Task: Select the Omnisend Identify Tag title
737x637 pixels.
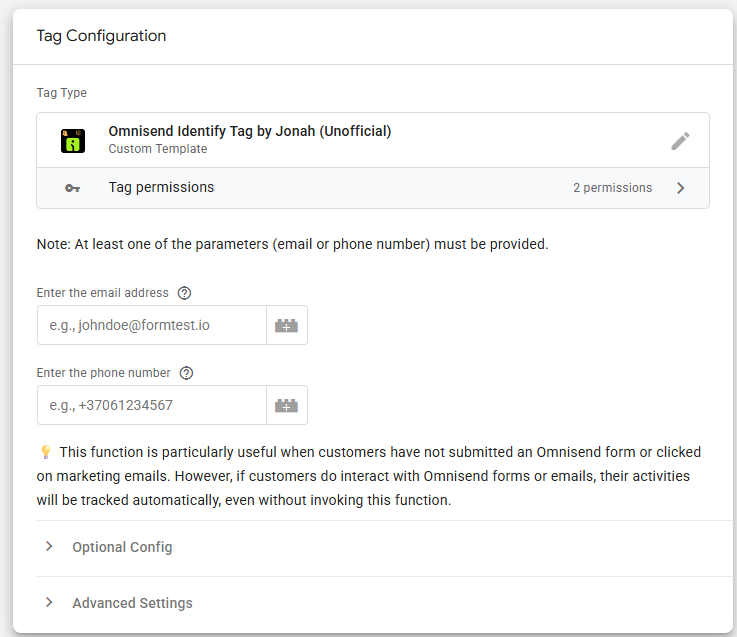Action: coord(250,131)
